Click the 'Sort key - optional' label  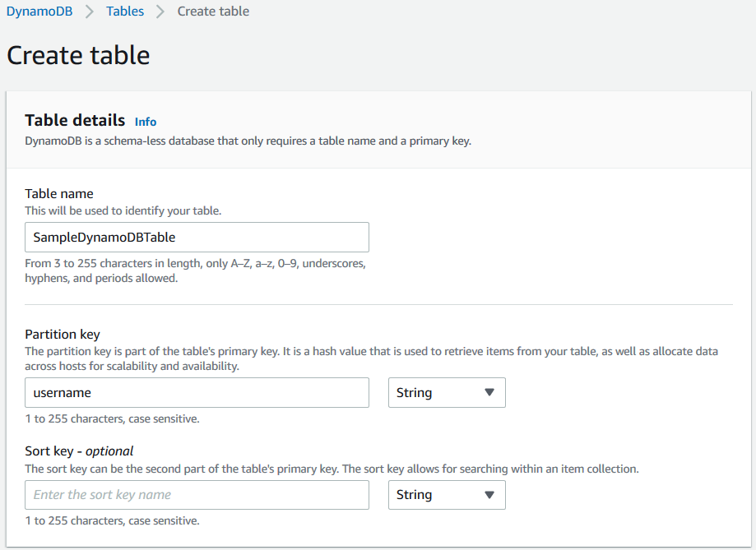(x=79, y=451)
